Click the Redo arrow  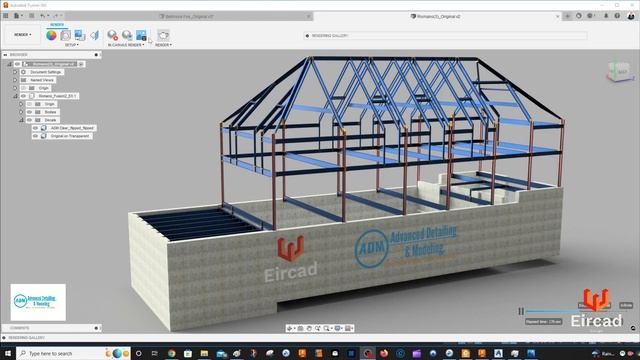pyautogui.click(x=56, y=16)
